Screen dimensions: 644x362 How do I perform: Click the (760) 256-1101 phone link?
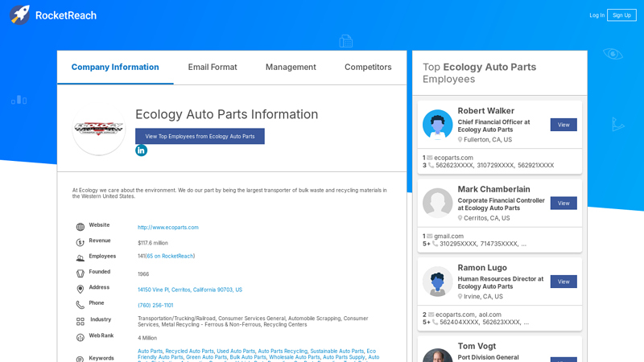(x=155, y=306)
